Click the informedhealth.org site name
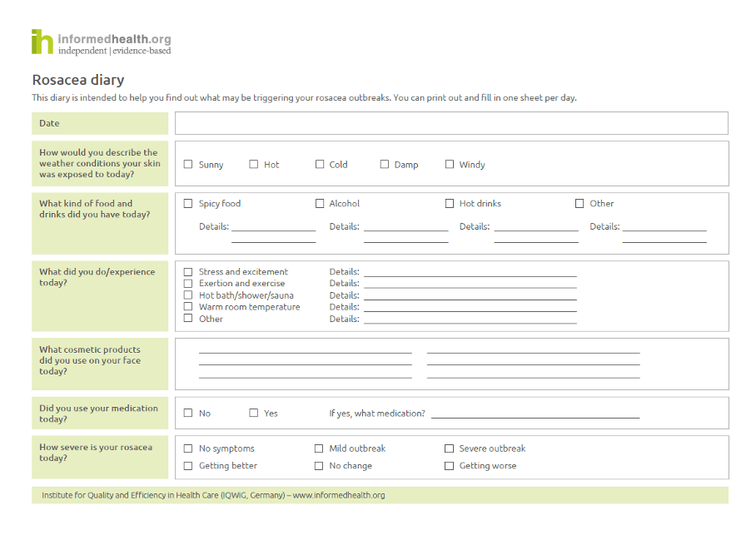The width and height of the screenshot is (756, 535). 114,39
